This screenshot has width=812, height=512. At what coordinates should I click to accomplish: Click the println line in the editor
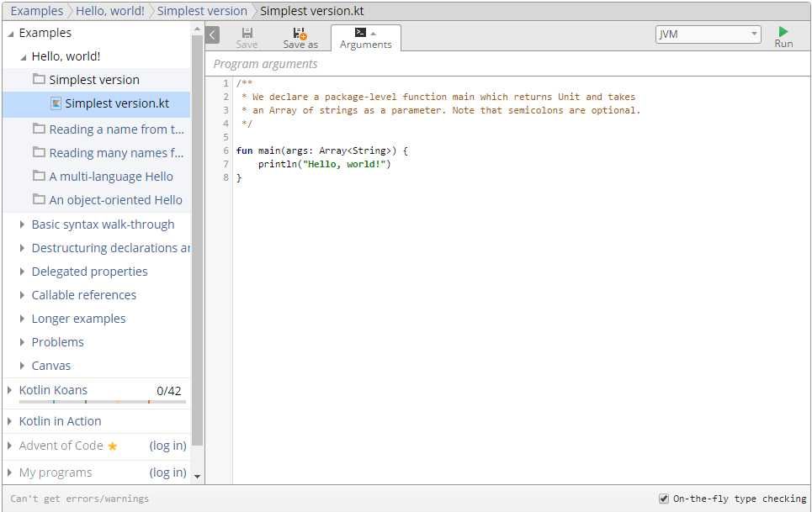(x=324, y=164)
